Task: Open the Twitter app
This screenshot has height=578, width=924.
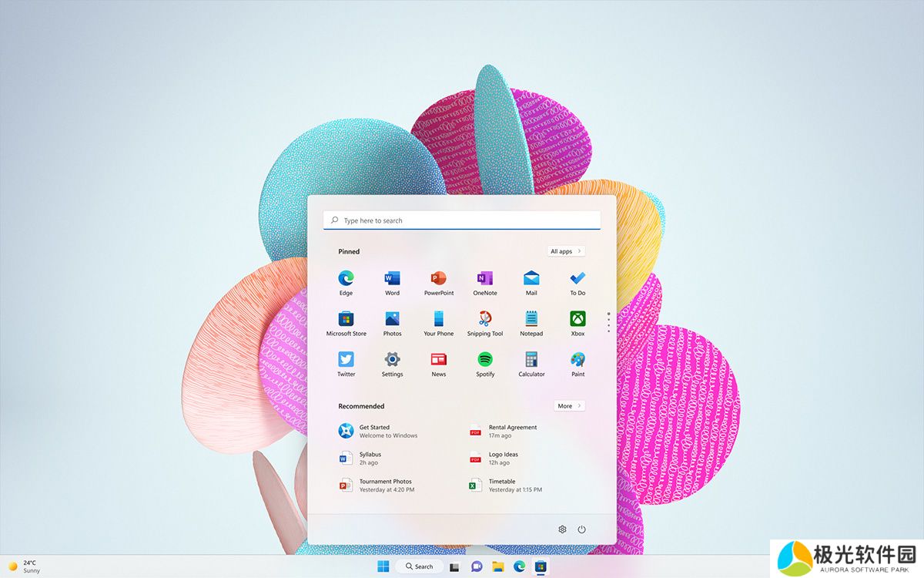Action: [x=346, y=360]
